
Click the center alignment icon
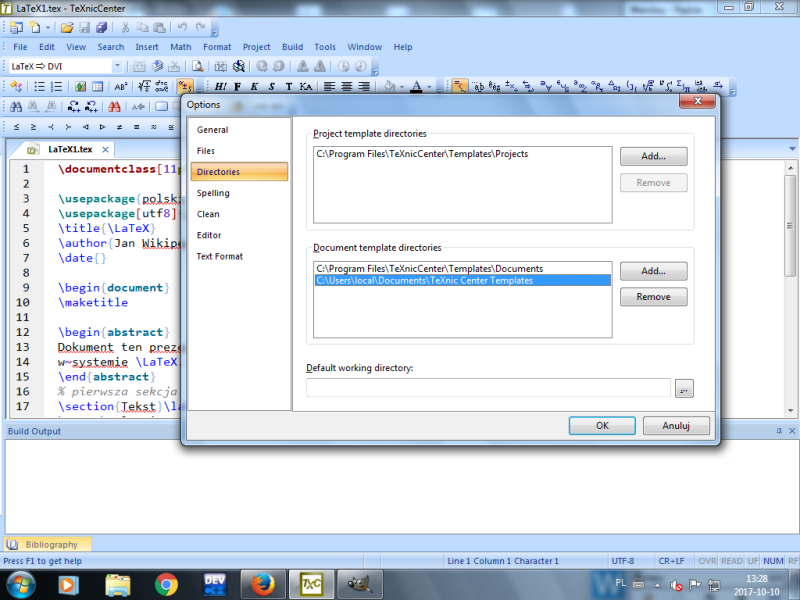pos(346,86)
